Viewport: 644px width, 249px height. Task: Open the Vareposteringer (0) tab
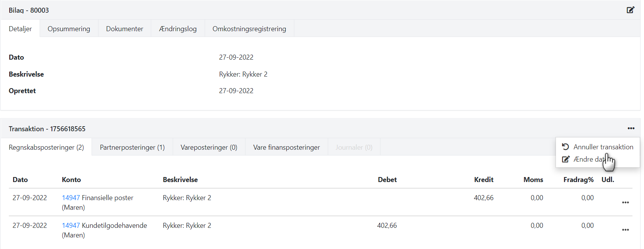tap(209, 147)
